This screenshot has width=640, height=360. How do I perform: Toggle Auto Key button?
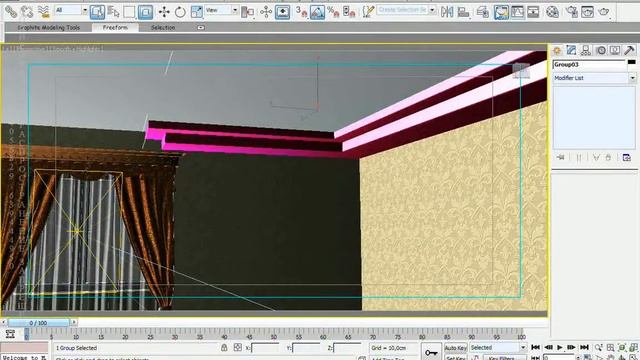pyautogui.click(x=455, y=348)
